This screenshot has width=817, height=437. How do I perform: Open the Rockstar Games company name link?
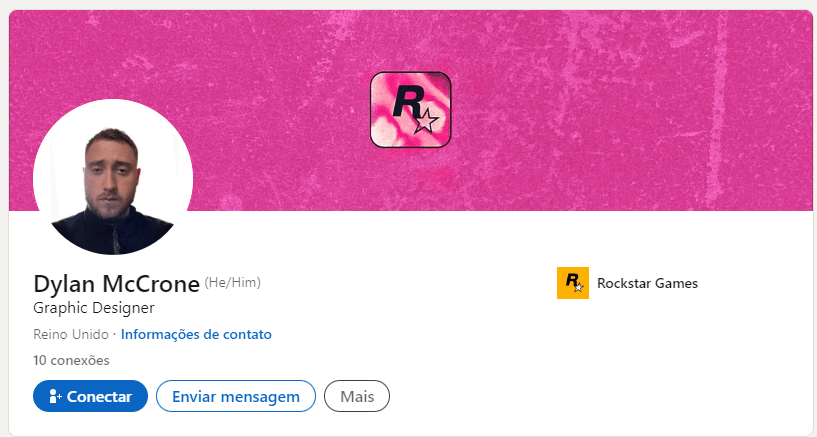tap(647, 283)
